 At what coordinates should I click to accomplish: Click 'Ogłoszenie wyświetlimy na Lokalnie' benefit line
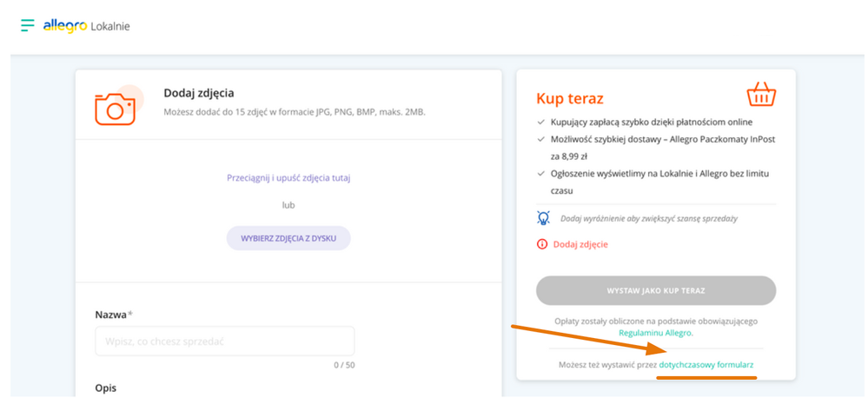click(659, 182)
